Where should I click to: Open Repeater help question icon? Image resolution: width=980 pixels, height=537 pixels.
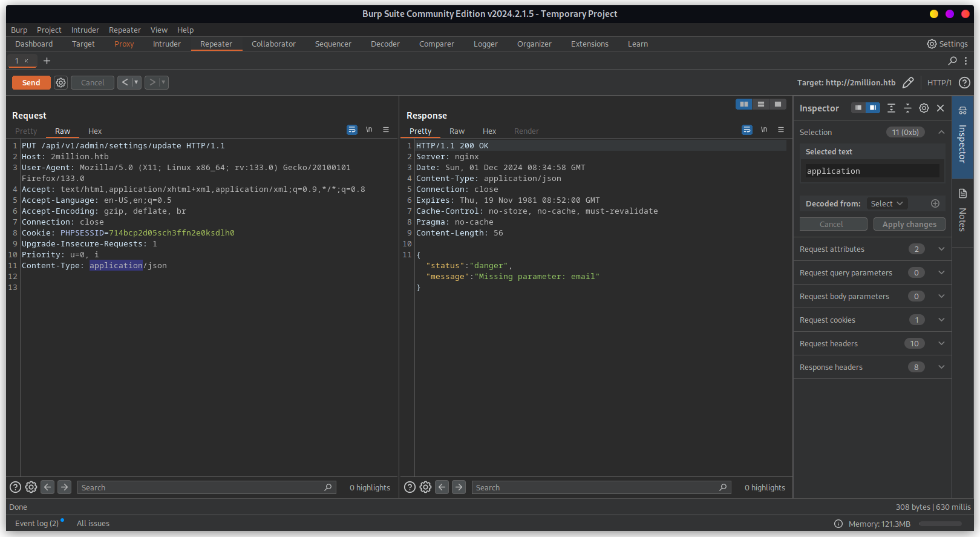pyautogui.click(x=964, y=82)
